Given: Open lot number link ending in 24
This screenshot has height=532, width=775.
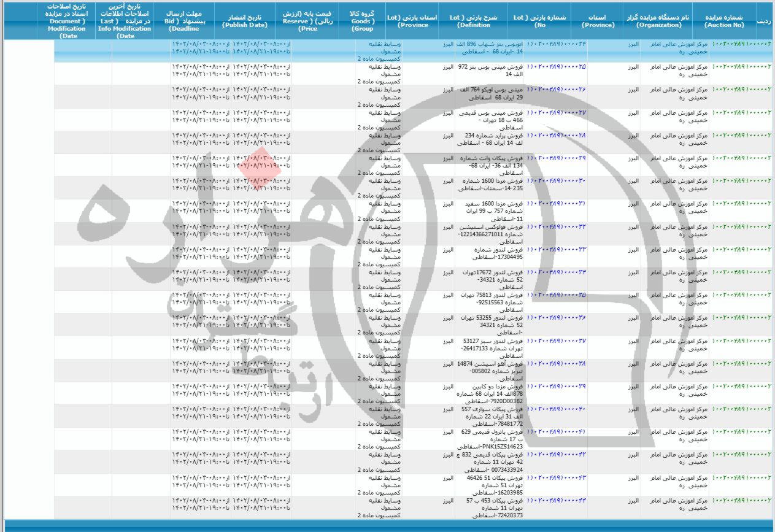Looking at the screenshot, I should (x=557, y=44).
